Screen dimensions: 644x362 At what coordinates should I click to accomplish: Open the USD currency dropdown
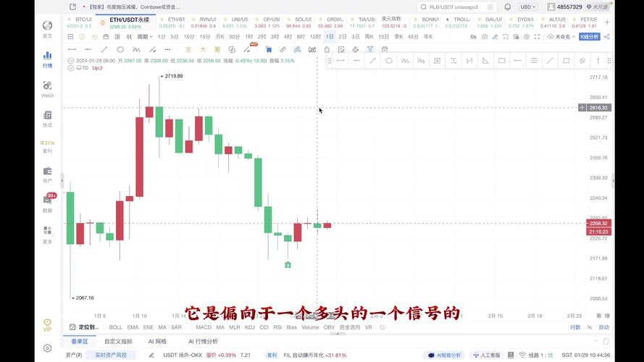pos(528,7)
